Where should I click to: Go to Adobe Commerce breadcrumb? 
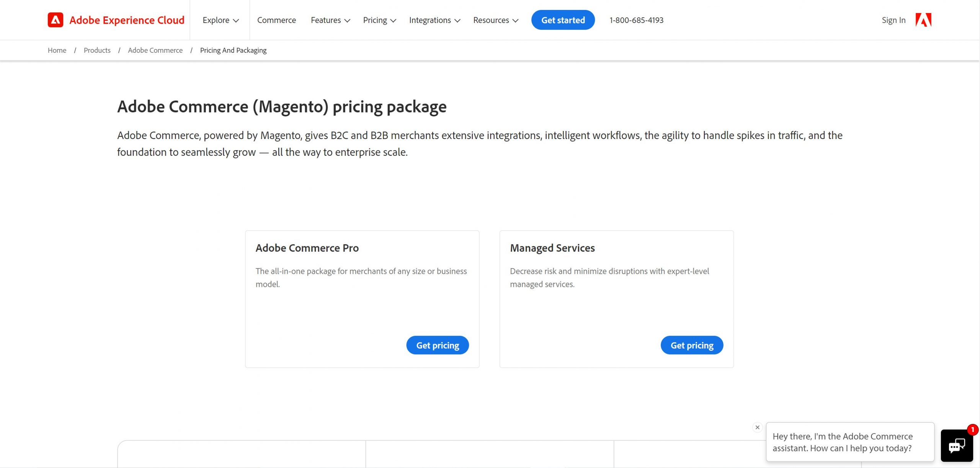point(155,50)
